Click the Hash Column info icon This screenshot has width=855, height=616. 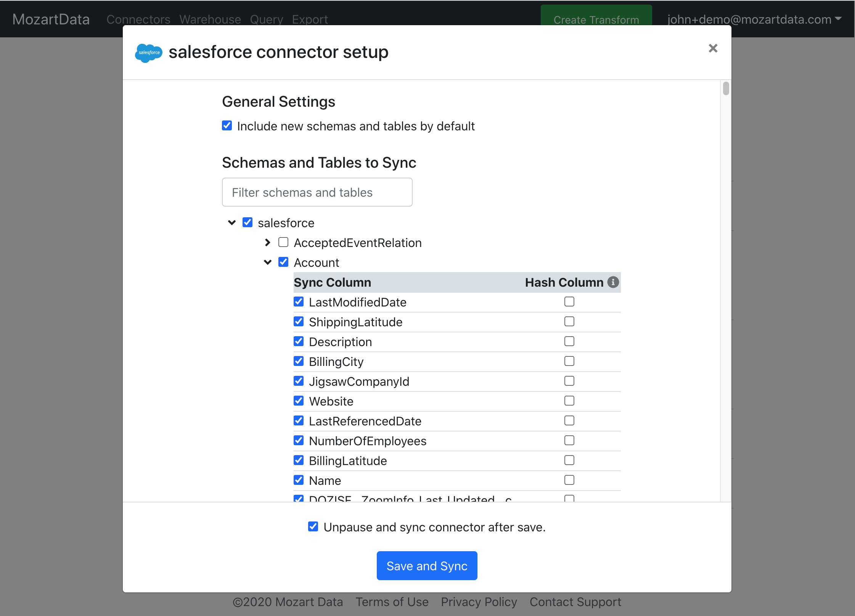613,282
